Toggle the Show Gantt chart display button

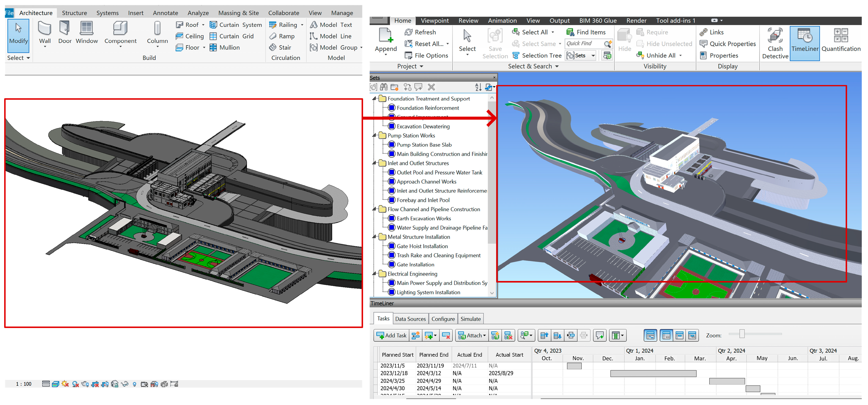point(650,335)
